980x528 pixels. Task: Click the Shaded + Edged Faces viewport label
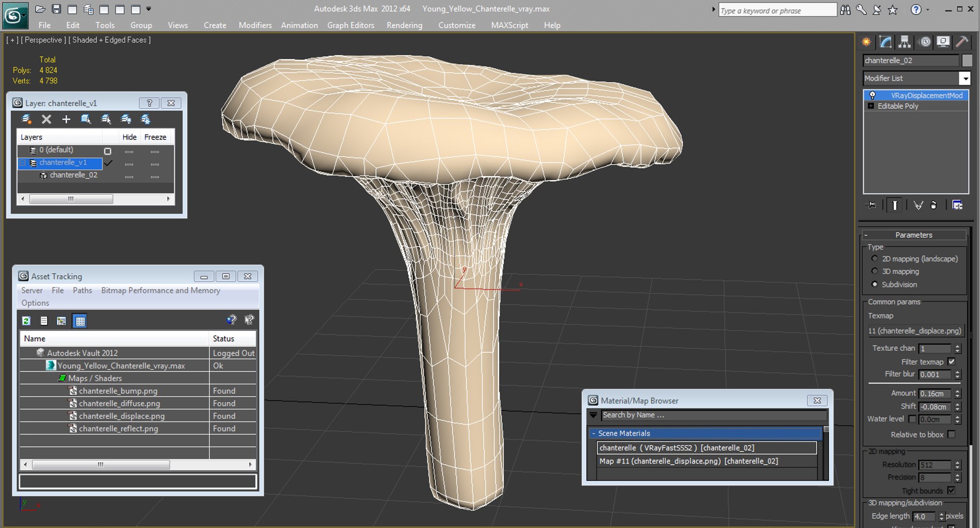109,40
